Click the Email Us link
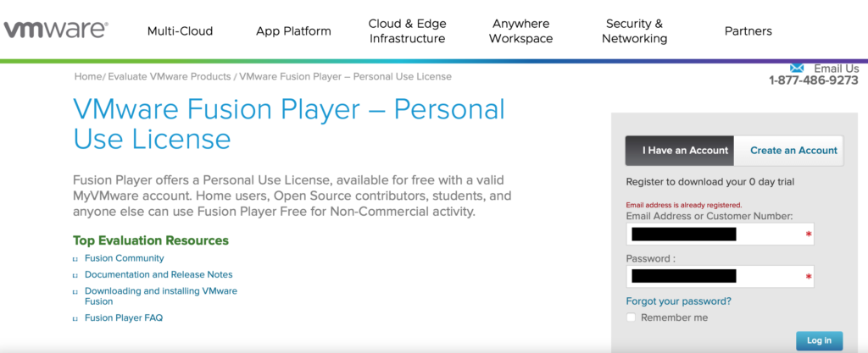This screenshot has height=353, width=868. pos(836,69)
